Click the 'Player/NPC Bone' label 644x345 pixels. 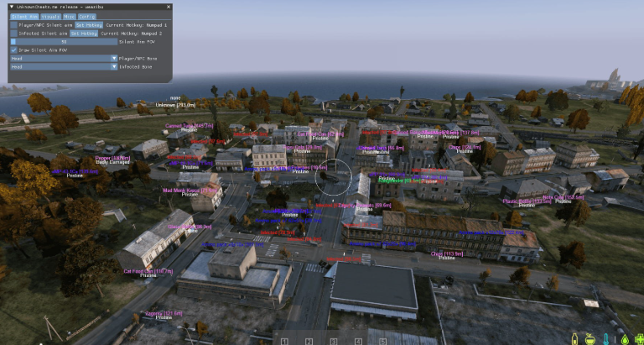pyautogui.click(x=138, y=59)
